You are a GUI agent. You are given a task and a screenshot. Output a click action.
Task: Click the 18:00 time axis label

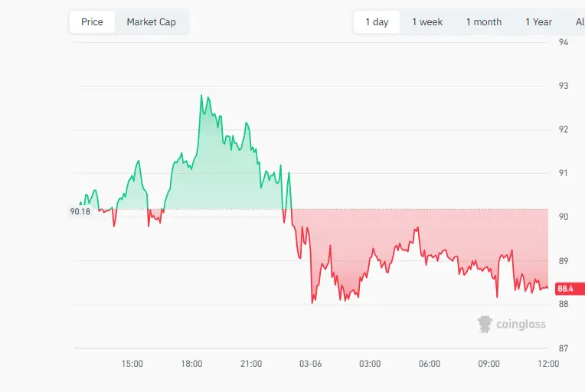(x=191, y=364)
